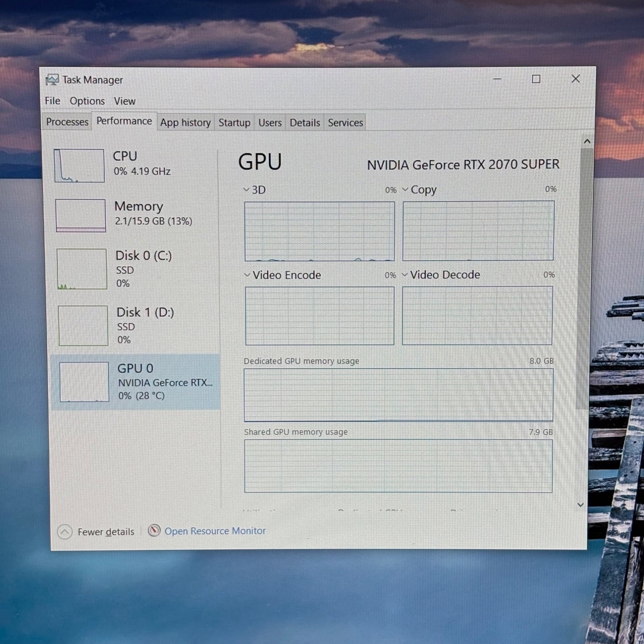Click the Shared GPU memory usage graph

(398, 466)
